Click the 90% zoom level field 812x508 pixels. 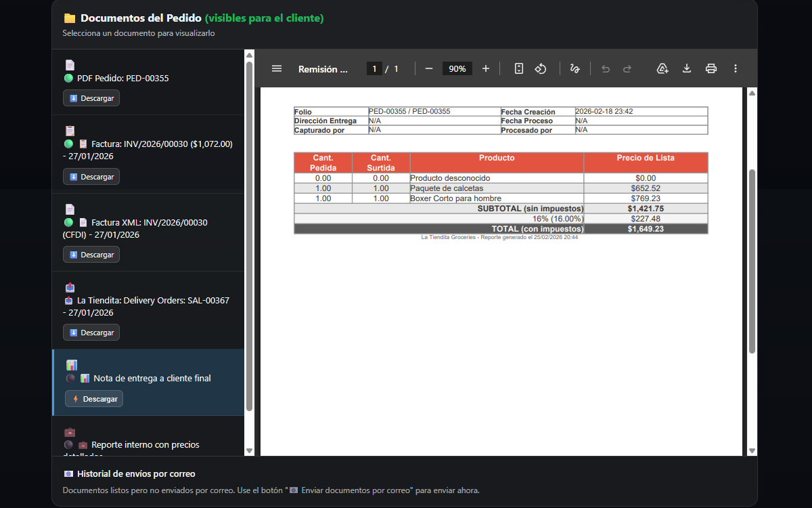pyautogui.click(x=457, y=69)
